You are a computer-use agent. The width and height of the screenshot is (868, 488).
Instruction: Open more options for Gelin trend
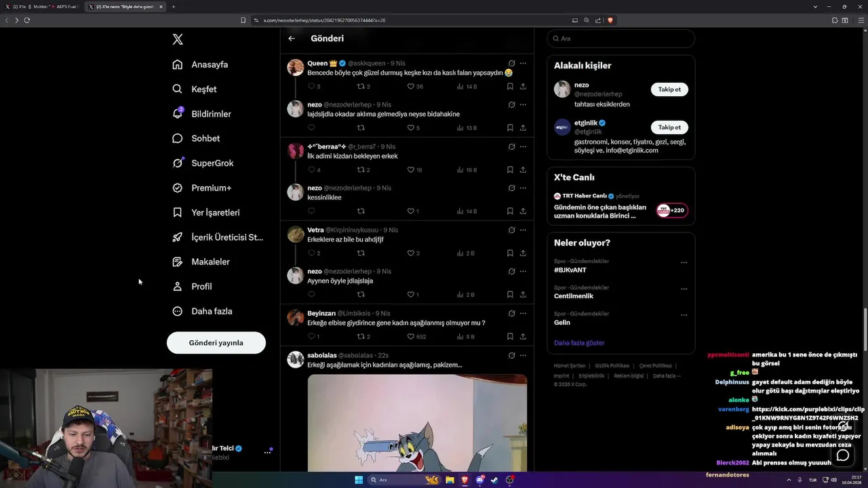[684, 315]
